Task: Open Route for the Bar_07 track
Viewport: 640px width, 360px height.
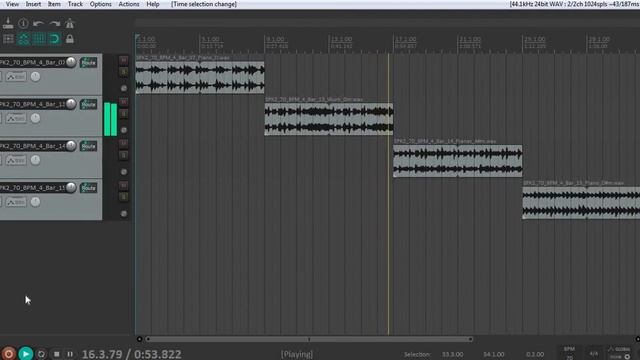Action: pos(89,62)
